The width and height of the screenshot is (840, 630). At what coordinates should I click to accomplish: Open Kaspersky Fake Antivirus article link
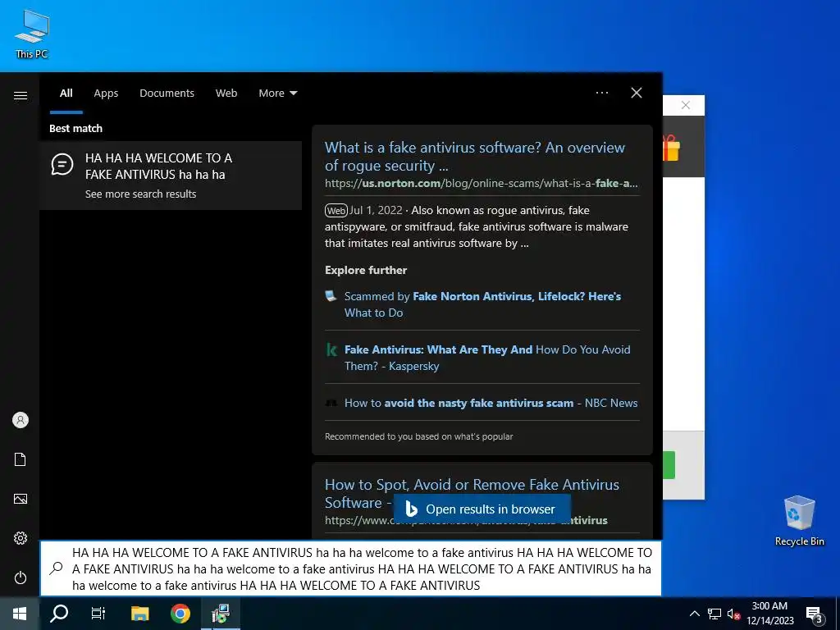pyautogui.click(x=487, y=358)
